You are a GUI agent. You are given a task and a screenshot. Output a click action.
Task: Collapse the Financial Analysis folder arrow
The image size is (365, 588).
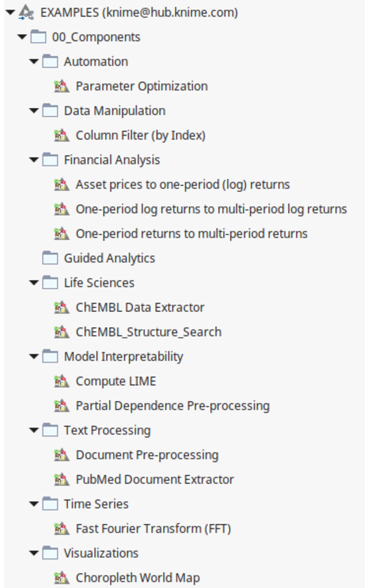coord(34,160)
